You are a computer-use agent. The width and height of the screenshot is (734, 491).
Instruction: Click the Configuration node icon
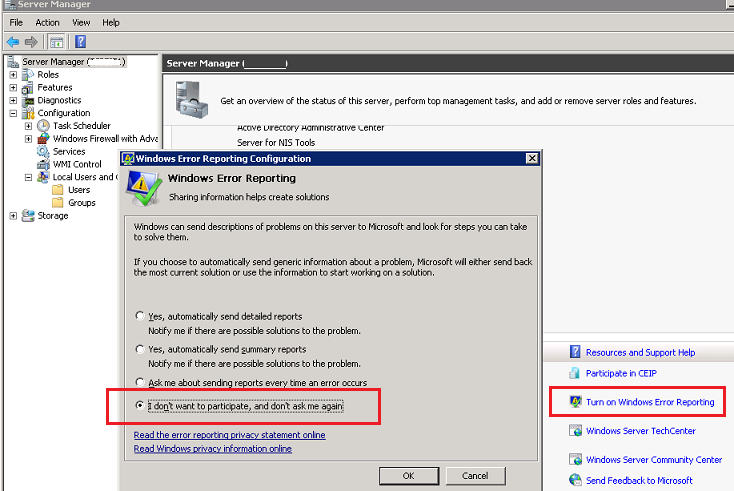28,113
